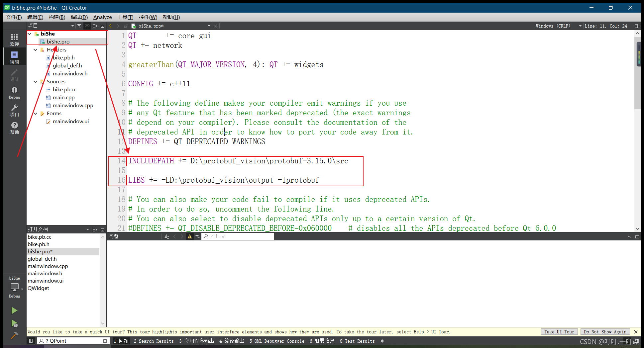
Task: Show the 8 Test Results pane
Action: pyautogui.click(x=357, y=341)
